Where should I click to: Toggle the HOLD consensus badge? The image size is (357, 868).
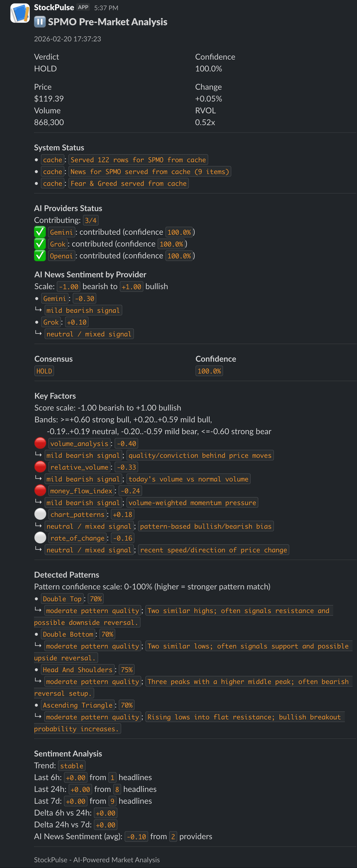pos(44,371)
